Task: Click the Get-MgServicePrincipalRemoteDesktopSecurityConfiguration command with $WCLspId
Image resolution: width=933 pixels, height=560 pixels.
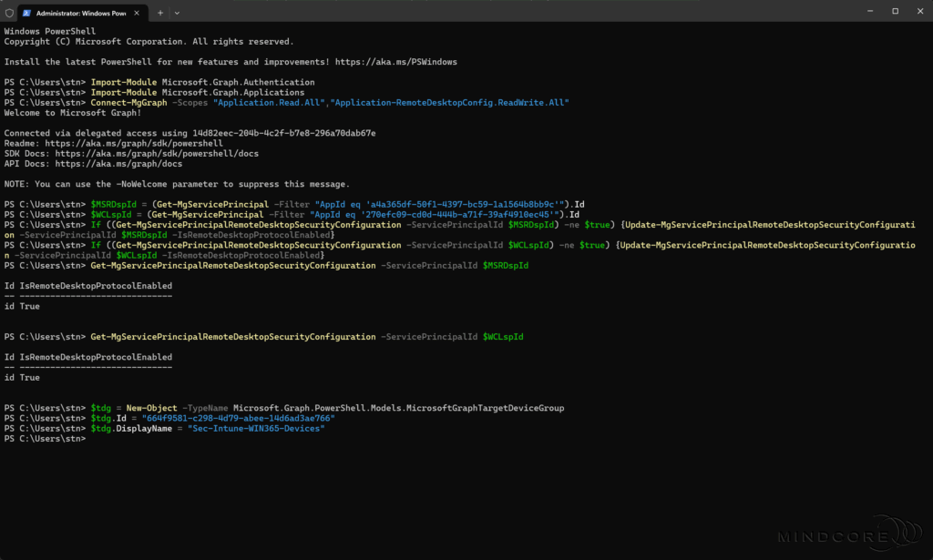Action: click(x=307, y=337)
